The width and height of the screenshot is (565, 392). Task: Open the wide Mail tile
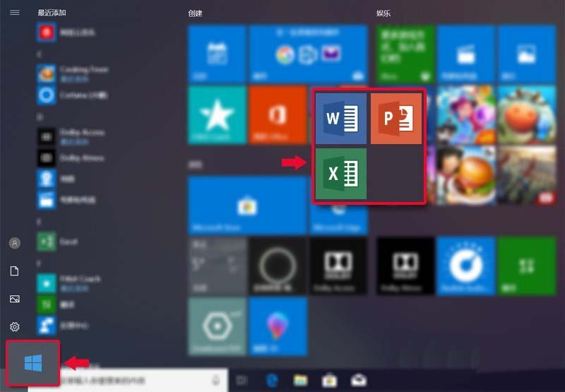(308, 54)
